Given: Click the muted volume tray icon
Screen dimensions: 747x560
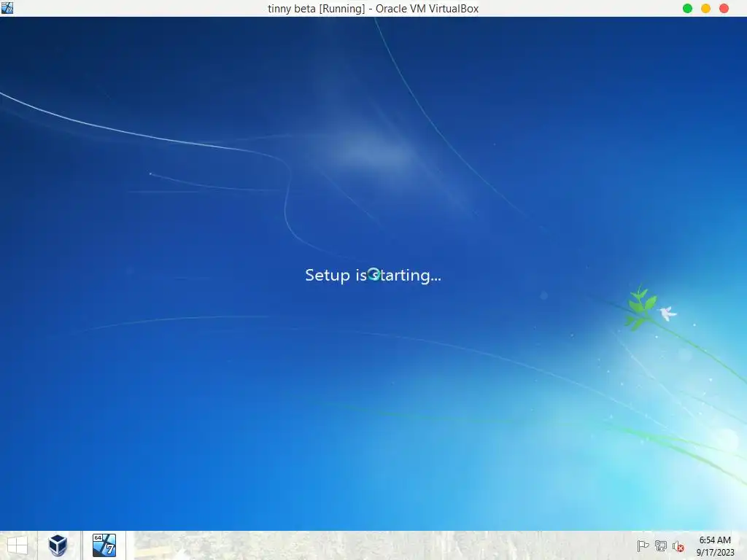Looking at the screenshot, I should point(678,546).
